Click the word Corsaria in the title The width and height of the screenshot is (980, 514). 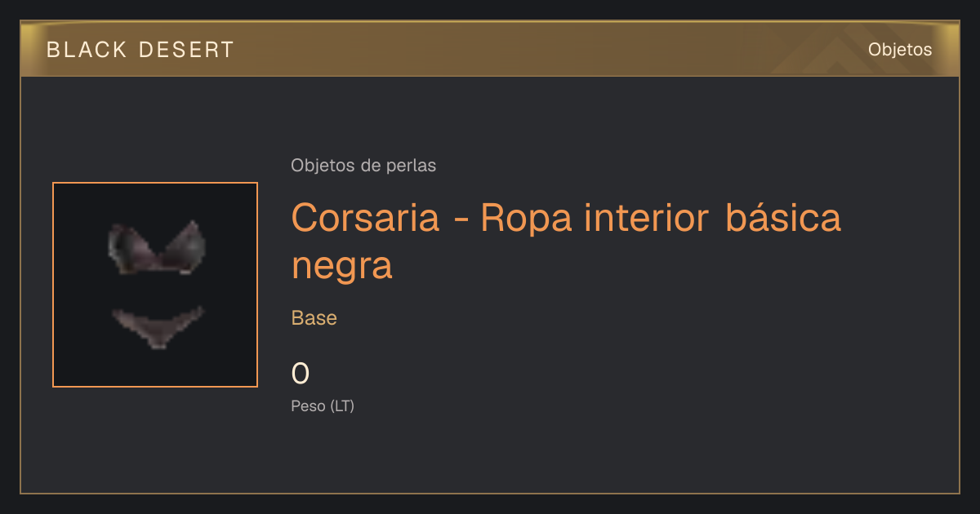pyautogui.click(x=366, y=217)
